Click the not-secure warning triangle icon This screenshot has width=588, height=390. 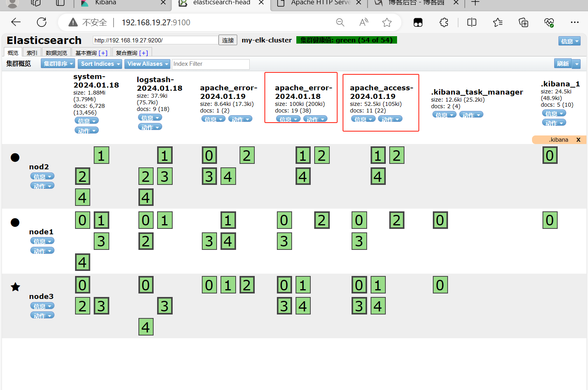(73, 23)
